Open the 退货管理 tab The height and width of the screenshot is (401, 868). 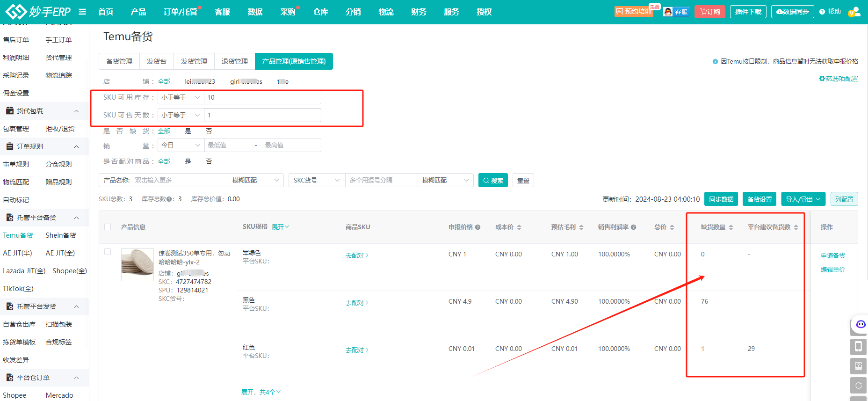click(234, 61)
